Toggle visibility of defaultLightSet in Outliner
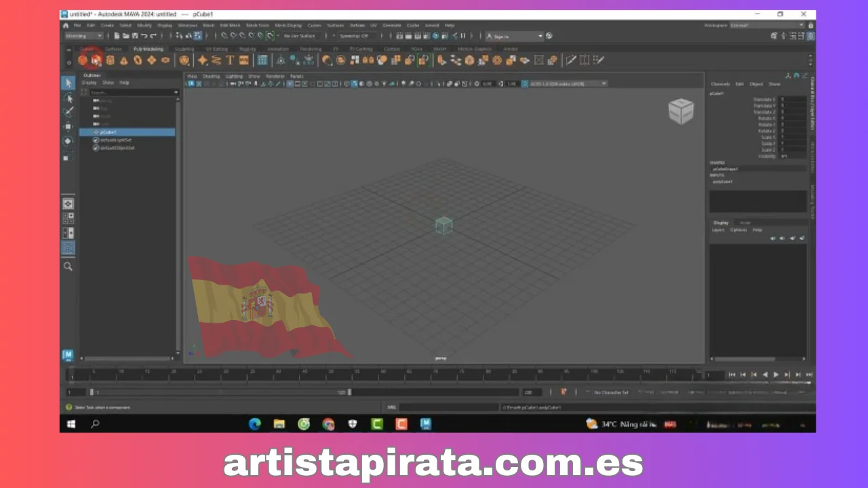Viewport: 868px width, 488px height. click(96, 140)
